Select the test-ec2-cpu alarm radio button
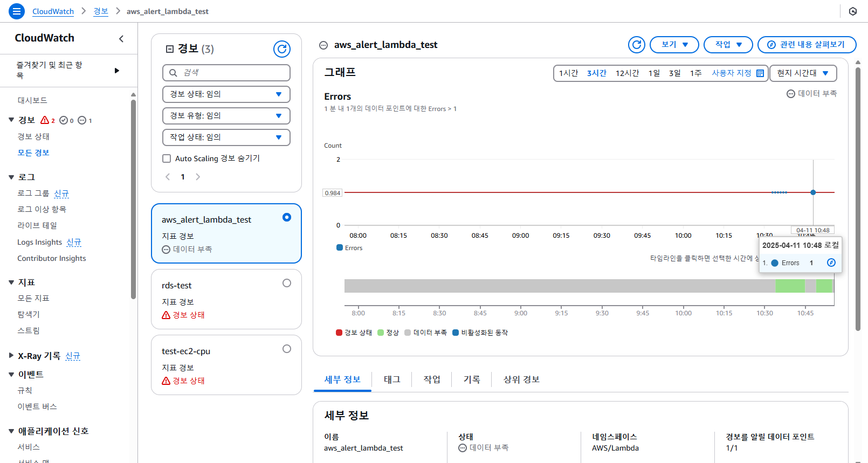The height and width of the screenshot is (463, 868). tap(286, 349)
